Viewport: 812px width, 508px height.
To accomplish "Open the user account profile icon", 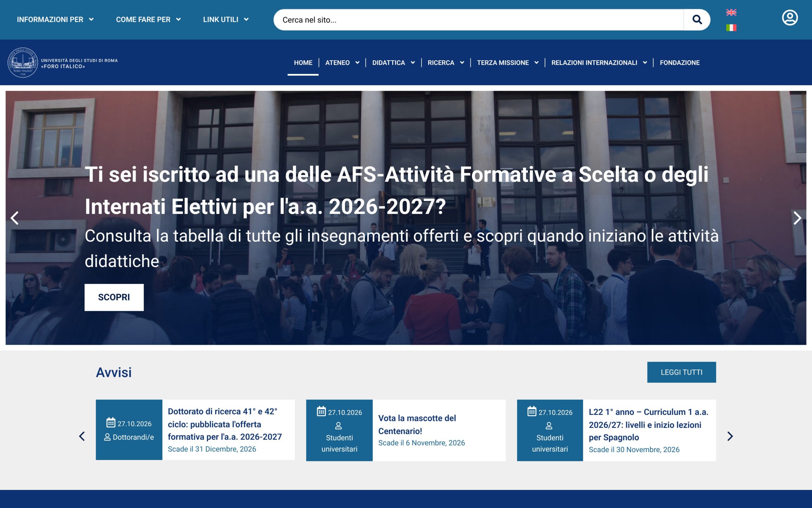I will point(790,18).
